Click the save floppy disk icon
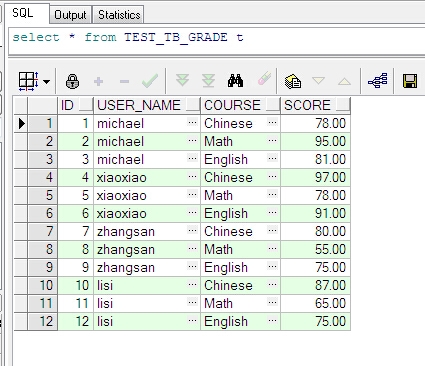 point(410,81)
